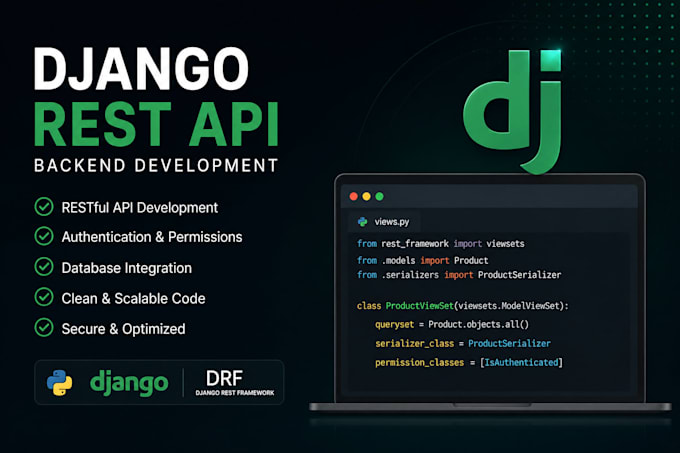Image resolution: width=680 pixels, height=453 pixels.
Task: Click the .models import Product code line
Action: (422, 260)
